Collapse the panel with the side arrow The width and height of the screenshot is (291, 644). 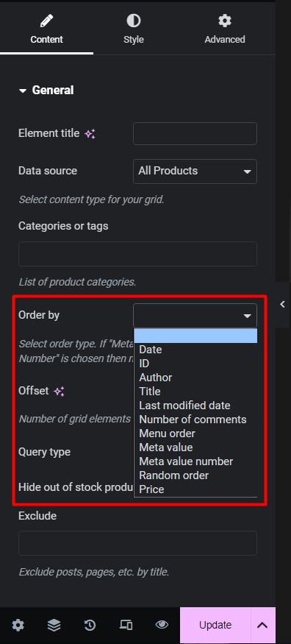[282, 305]
